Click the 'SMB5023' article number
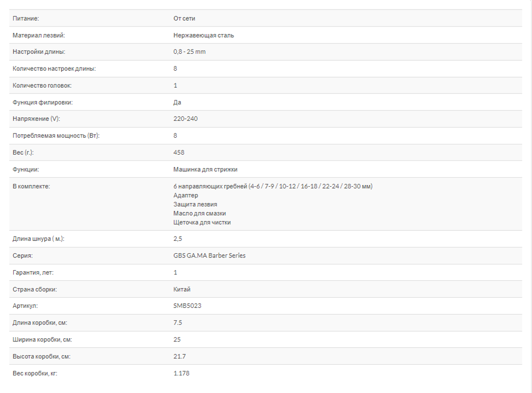The image size is (532, 393). (187, 306)
